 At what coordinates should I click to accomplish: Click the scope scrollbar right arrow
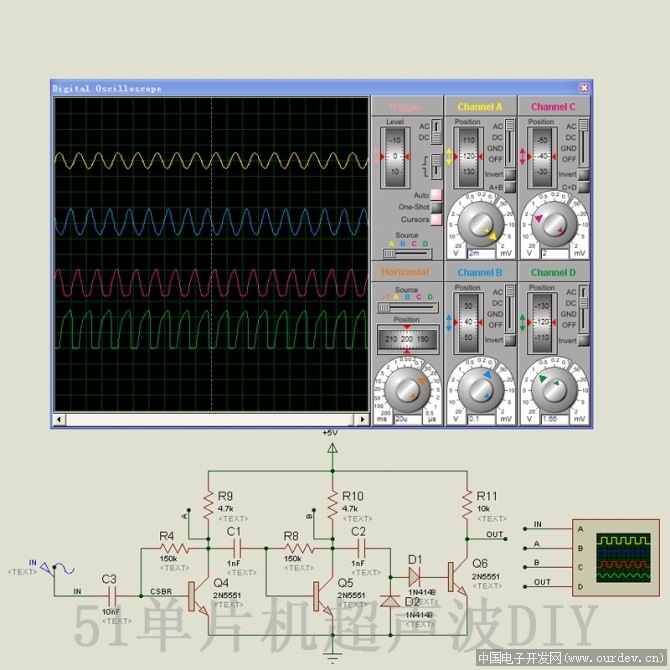pos(363,420)
